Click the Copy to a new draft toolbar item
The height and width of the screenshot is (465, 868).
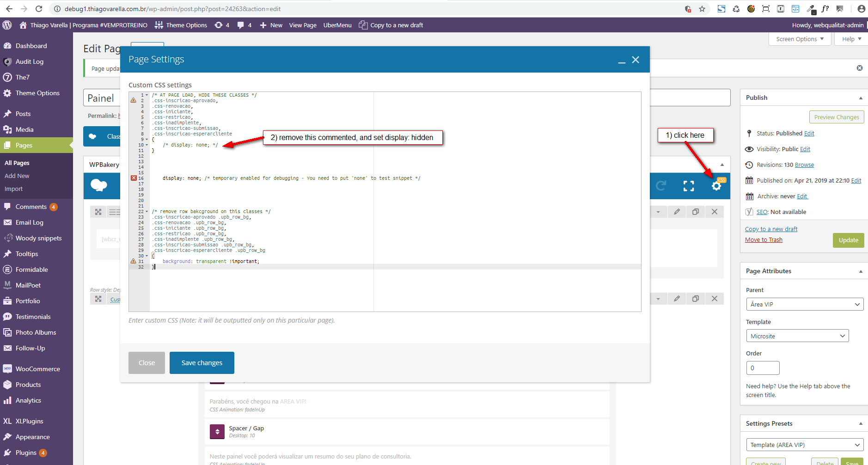point(391,25)
